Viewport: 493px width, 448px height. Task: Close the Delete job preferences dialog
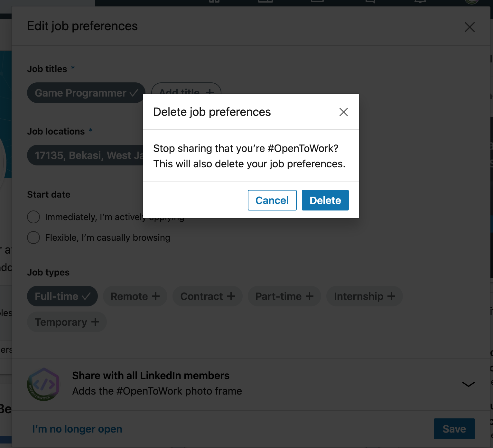[343, 112]
